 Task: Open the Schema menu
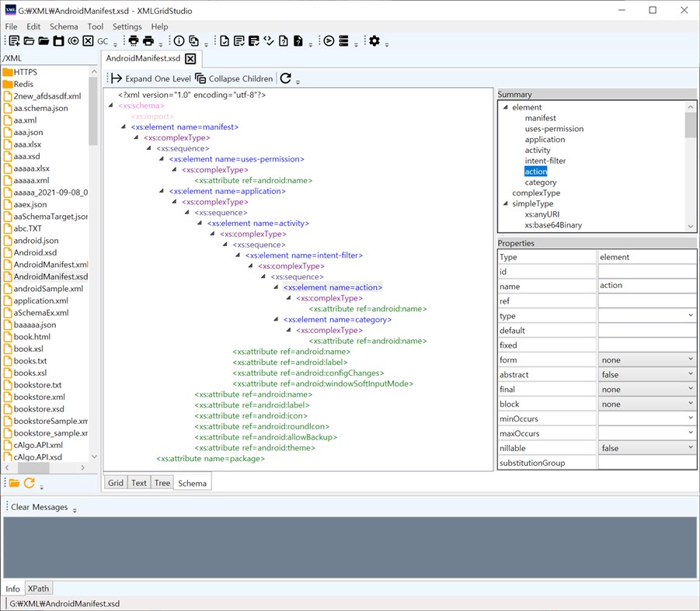[64, 26]
